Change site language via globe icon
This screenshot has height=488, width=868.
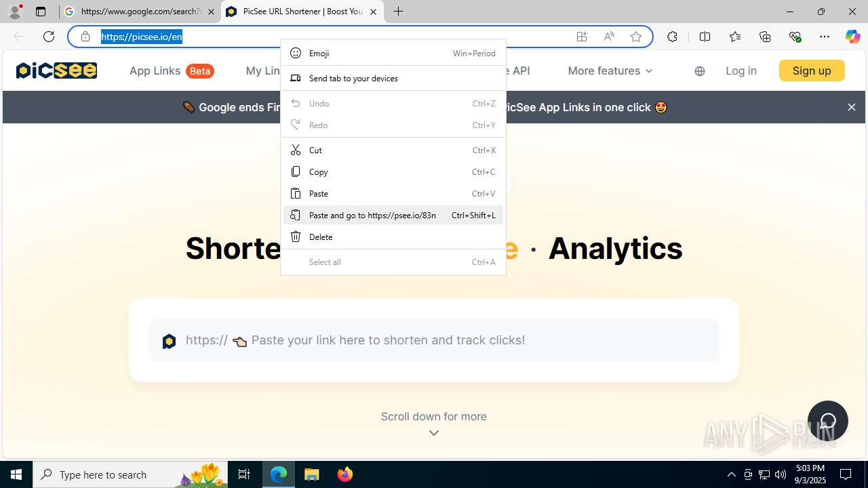(x=700, y=71)
